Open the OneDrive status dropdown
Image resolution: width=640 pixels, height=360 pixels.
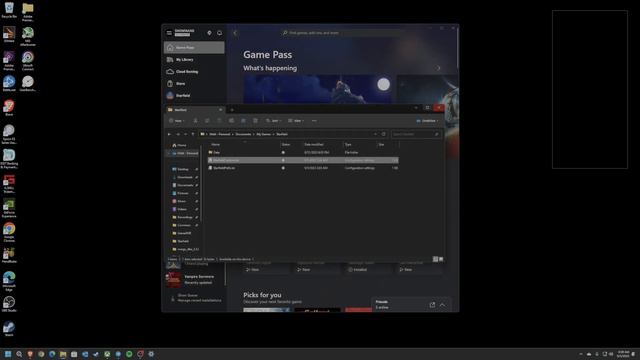pyautogui.click(x=427, y=121)
